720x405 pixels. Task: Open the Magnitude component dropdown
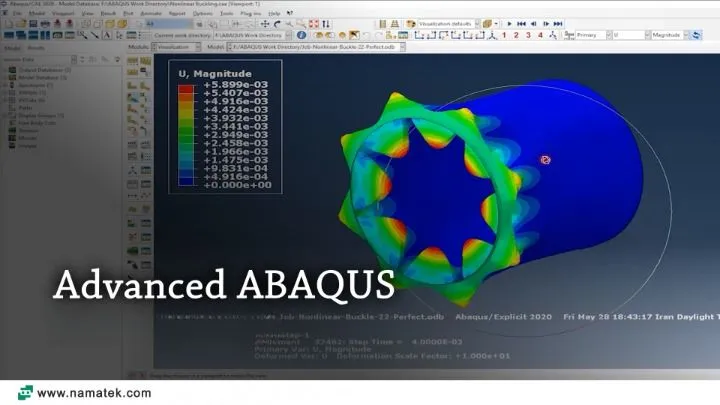click(670, 35)
